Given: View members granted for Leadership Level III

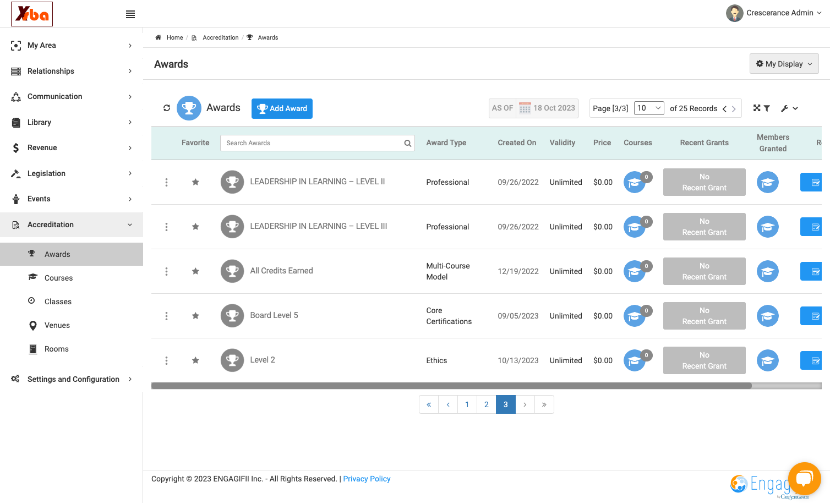Looking at the screenshot, I should (768, 227).
